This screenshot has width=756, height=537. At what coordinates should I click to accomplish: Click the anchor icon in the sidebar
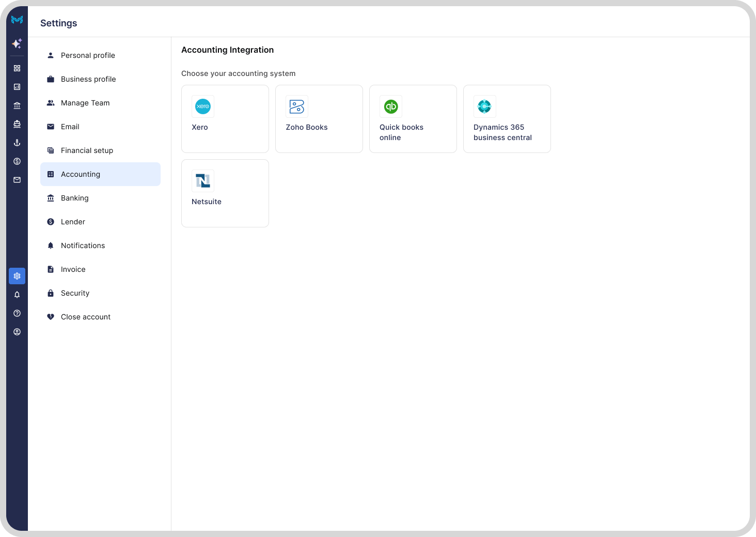coord(17,142)
